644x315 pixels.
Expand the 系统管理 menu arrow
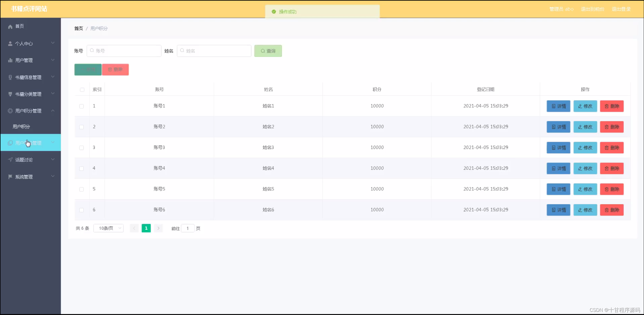53,176
